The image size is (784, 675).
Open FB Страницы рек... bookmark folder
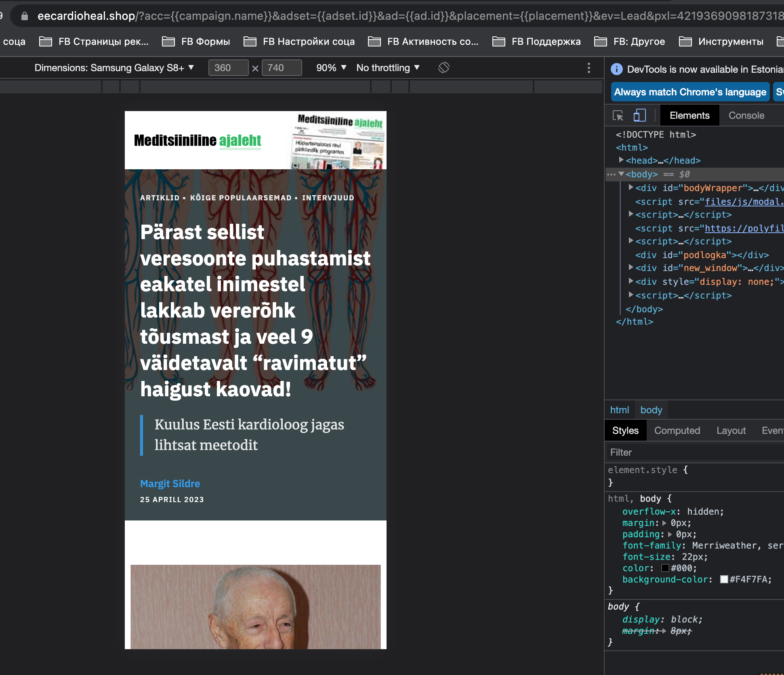[x=94, y=42]
